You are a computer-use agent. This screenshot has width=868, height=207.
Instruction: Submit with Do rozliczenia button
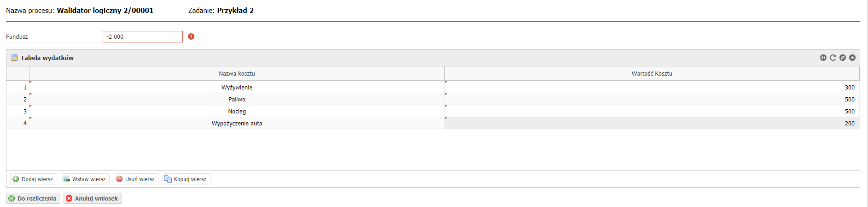click(33, 198)
